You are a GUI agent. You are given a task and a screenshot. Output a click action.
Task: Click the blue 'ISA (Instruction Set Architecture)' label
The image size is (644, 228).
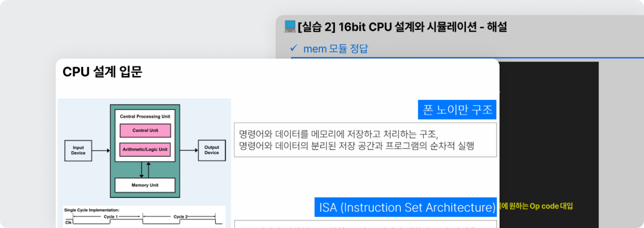[406, 207]
